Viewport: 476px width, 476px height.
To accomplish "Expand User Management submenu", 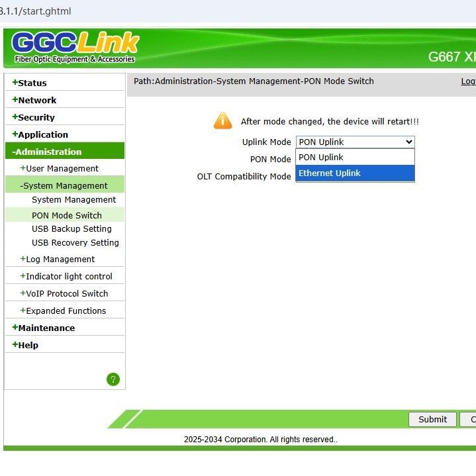I will (62, 168).
